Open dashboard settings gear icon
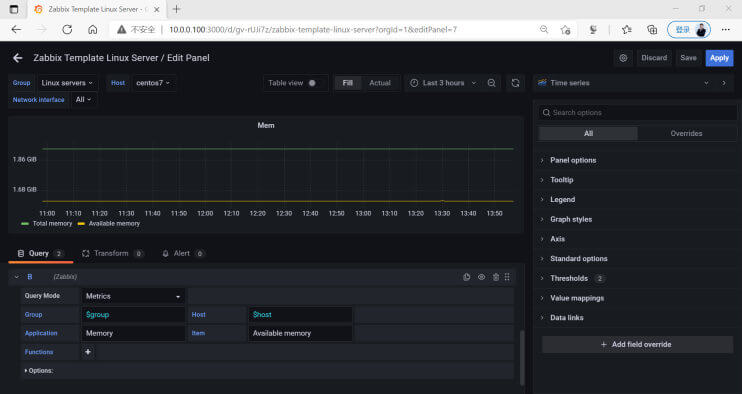The image size is (742, 394). click(x=623, y=58)
